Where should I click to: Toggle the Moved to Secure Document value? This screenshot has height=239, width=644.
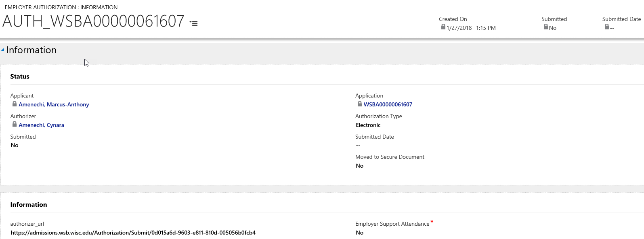[359, 166]
